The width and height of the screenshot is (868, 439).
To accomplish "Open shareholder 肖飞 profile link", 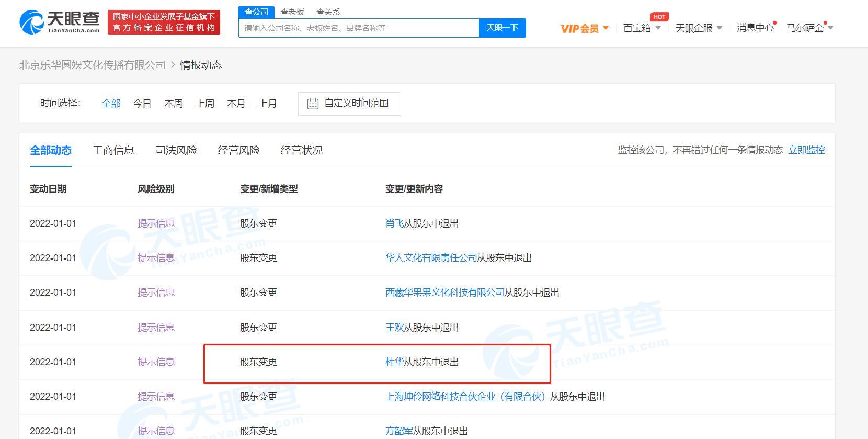I will point(394,223).
